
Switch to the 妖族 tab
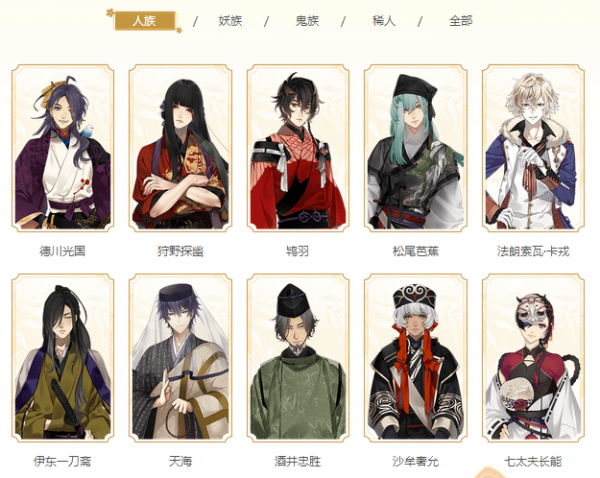(230, 21)
